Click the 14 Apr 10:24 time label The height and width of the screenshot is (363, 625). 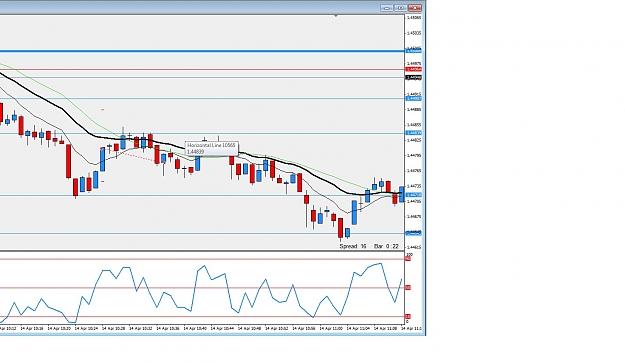pyautogui.click(x=86, y=329)
